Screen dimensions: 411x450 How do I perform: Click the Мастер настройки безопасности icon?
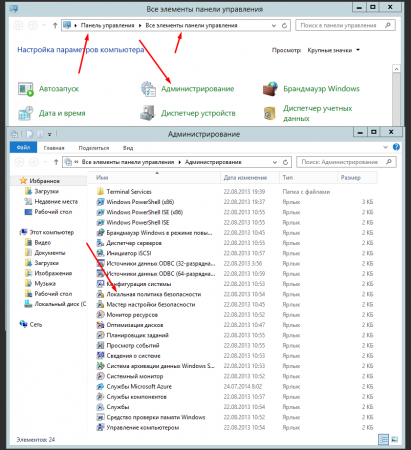coord(100,305)
